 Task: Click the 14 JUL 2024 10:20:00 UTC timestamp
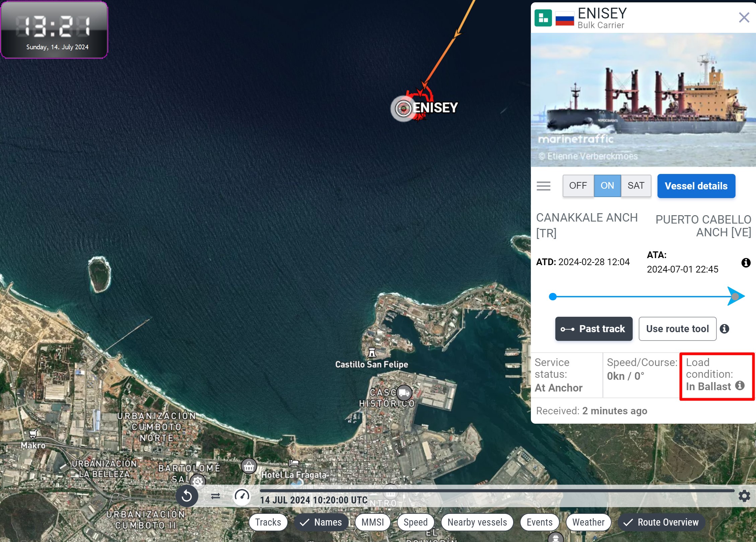click(x=314, y=500)
